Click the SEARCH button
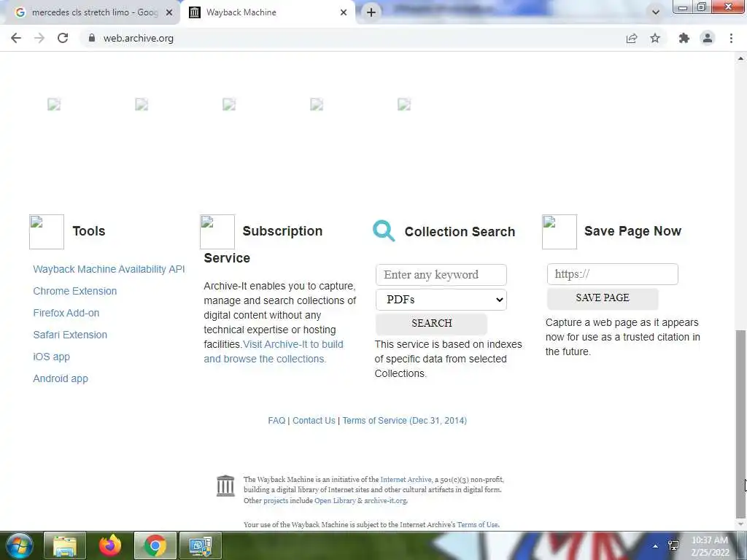Viewport: 747px width, 560px height. click(x=431, y=323)
